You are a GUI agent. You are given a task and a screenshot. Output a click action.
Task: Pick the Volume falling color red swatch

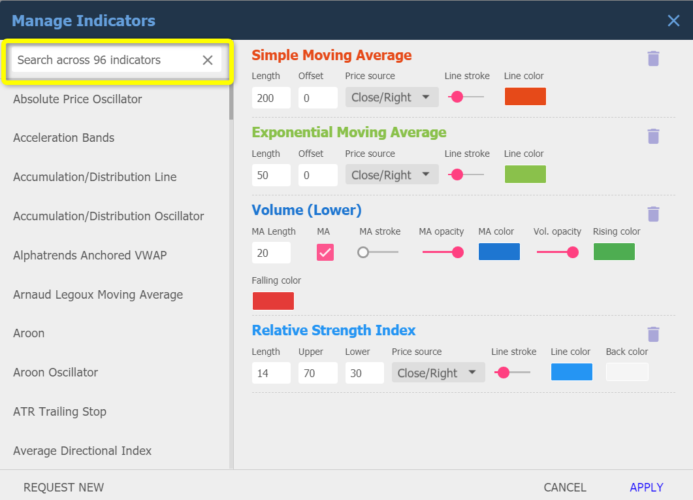coord(273,300)
